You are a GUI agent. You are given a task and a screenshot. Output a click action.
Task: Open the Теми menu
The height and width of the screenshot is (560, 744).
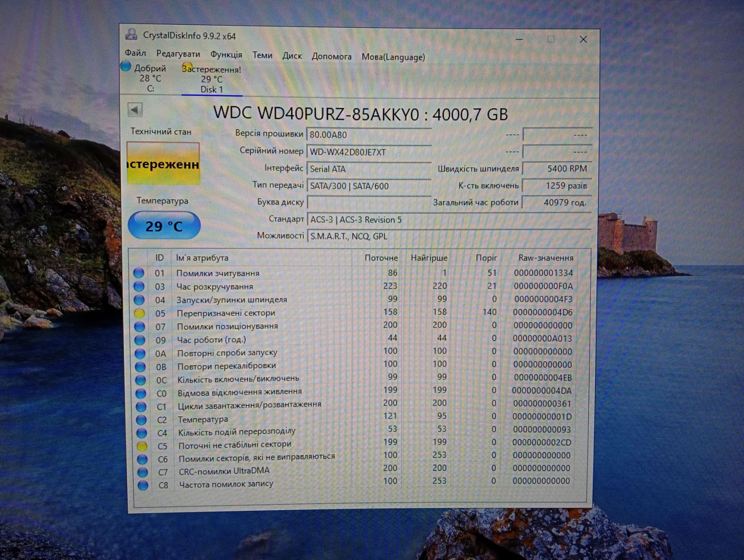coord(262,55)
